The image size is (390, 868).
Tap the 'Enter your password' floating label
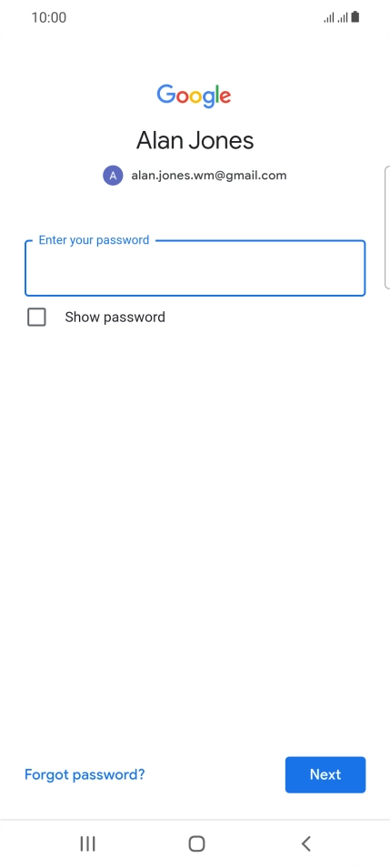(94, 240)
